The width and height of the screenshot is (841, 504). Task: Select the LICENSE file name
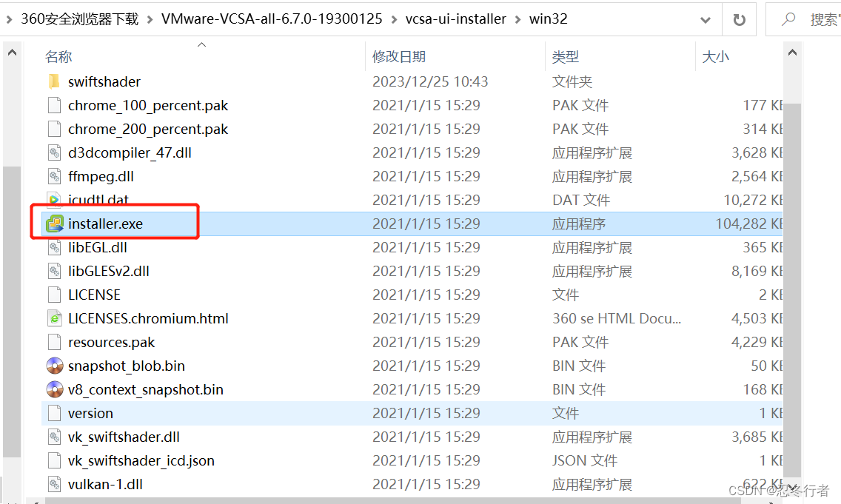94,295
